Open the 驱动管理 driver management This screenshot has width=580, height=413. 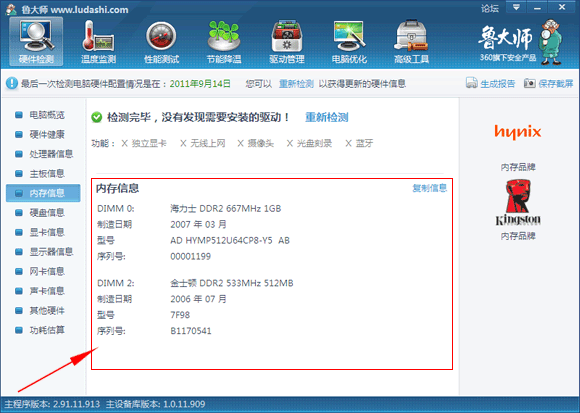point(287,42)
